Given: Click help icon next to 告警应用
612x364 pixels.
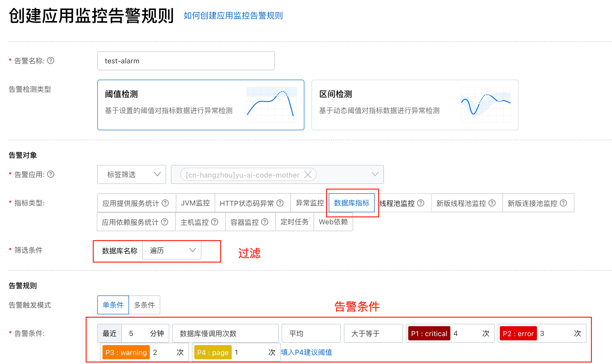Looking at the screenshot, I should click(x=51, y=174).
